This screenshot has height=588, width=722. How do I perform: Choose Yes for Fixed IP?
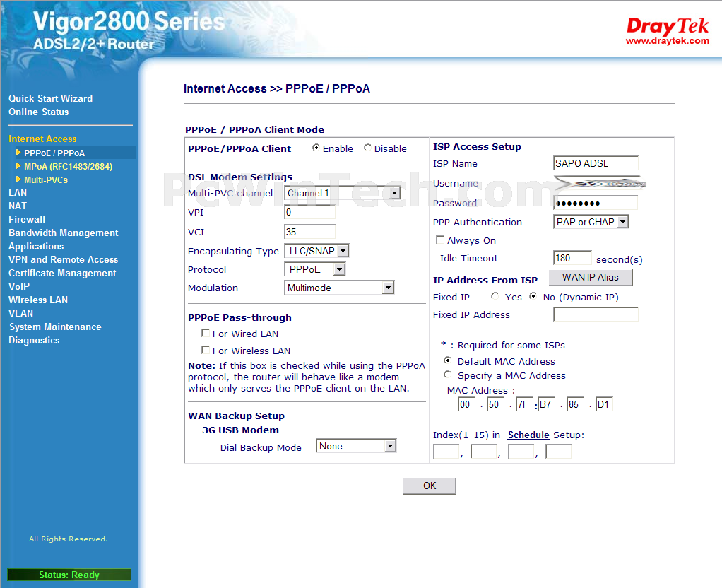click(x=495, y=296)
